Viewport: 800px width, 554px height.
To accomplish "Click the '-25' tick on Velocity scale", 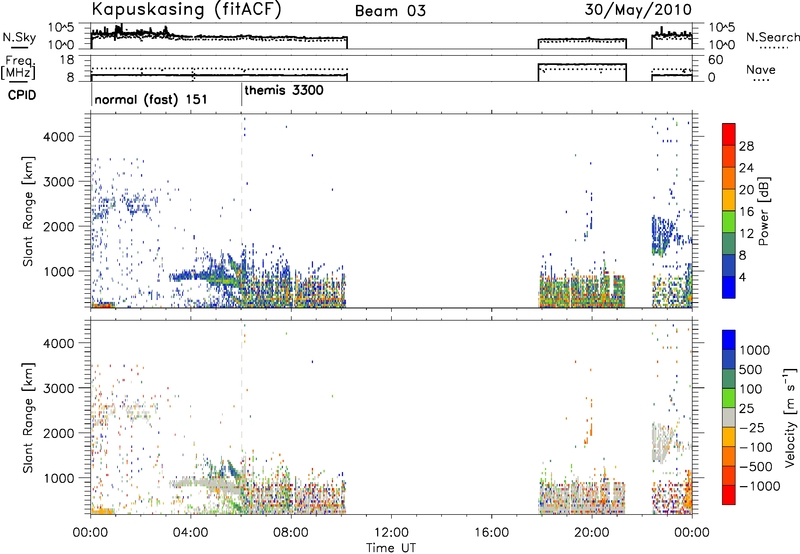I will (752, 427).
